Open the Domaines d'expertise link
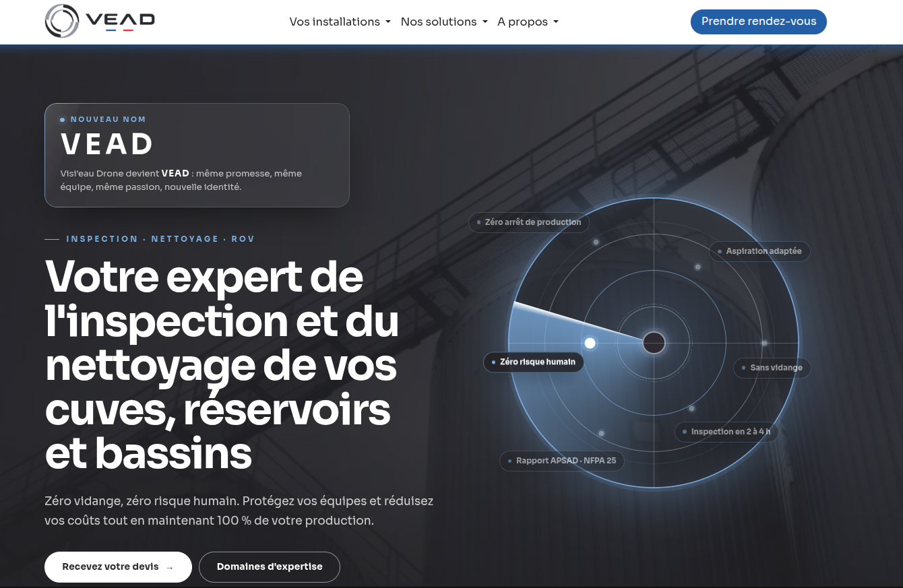Viewport: 903px width, 588px height. tap(270, 567)
